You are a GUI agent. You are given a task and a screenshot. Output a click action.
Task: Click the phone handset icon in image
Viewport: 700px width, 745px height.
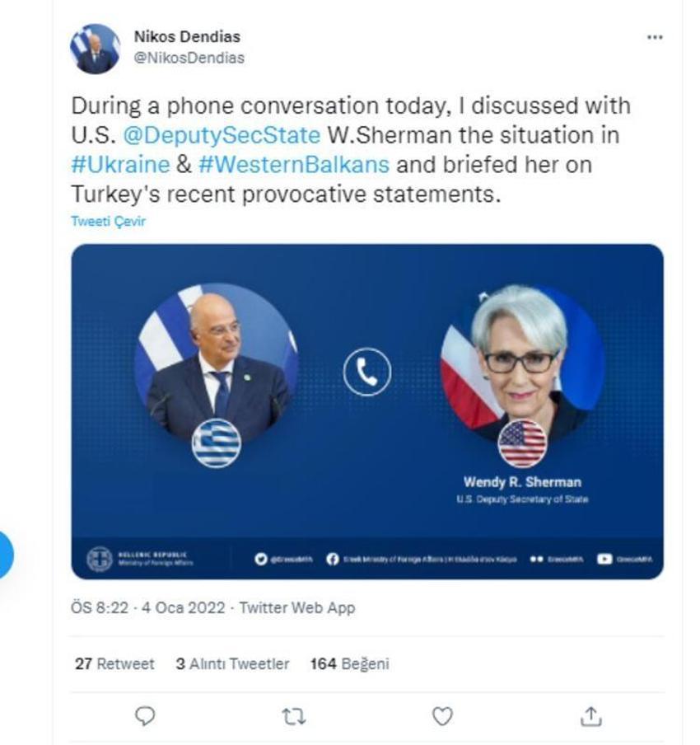coord(367,372)
